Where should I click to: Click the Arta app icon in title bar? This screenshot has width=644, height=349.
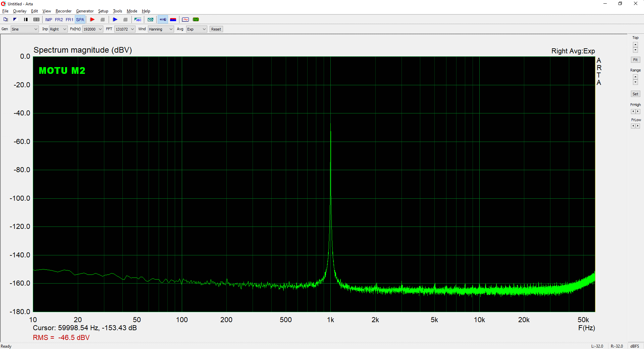coord(3,4)
